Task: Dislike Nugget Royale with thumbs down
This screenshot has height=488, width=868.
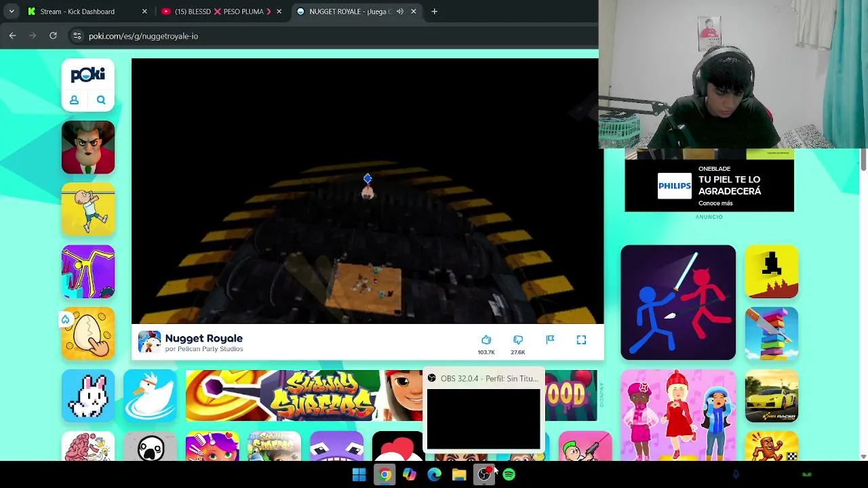Action: (518, 340)
